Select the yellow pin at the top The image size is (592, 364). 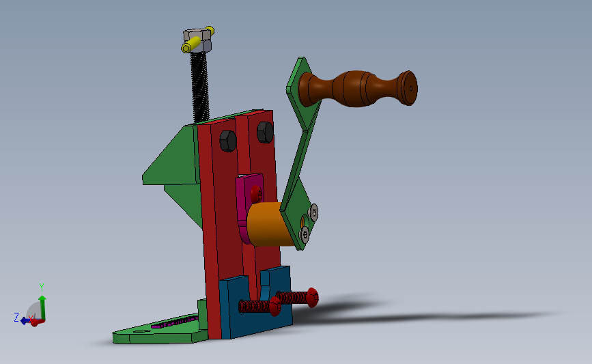coord(191,44)
